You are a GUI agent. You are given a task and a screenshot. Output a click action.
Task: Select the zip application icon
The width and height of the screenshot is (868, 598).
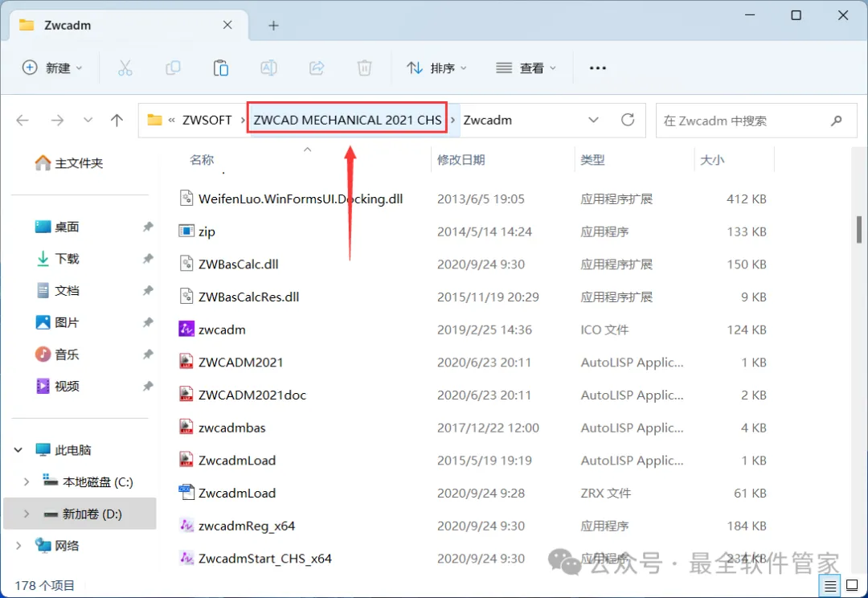pyautogui.click(x=186, y=231)
